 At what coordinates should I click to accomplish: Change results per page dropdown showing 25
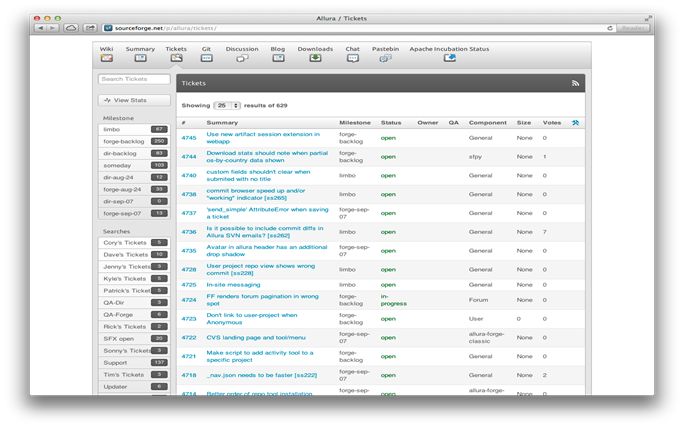(227, 106)
